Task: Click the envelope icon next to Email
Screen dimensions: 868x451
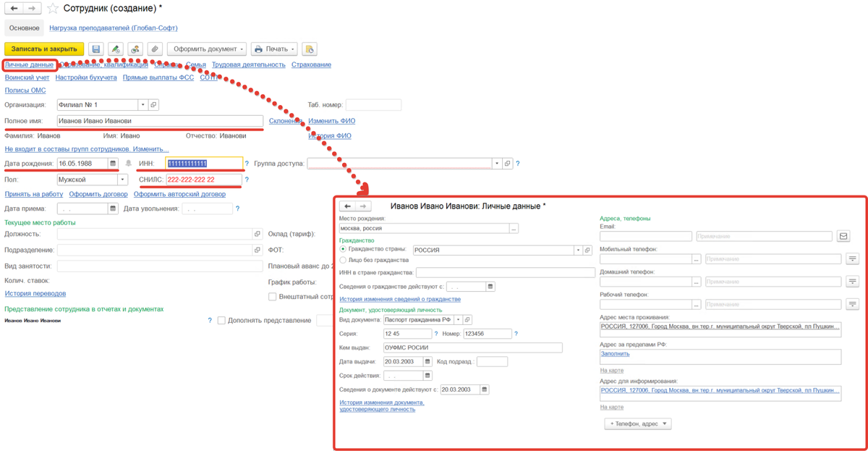Action: [843, 236]
